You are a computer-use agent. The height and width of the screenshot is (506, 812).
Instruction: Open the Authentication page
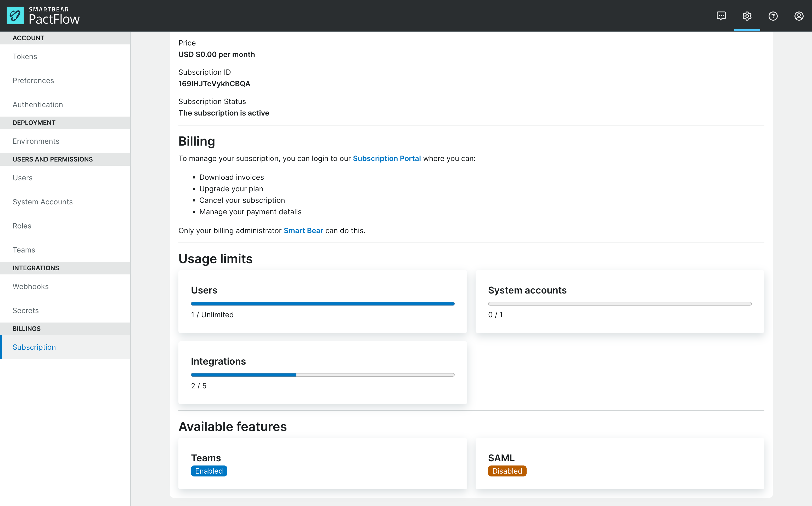click(37, 104)
